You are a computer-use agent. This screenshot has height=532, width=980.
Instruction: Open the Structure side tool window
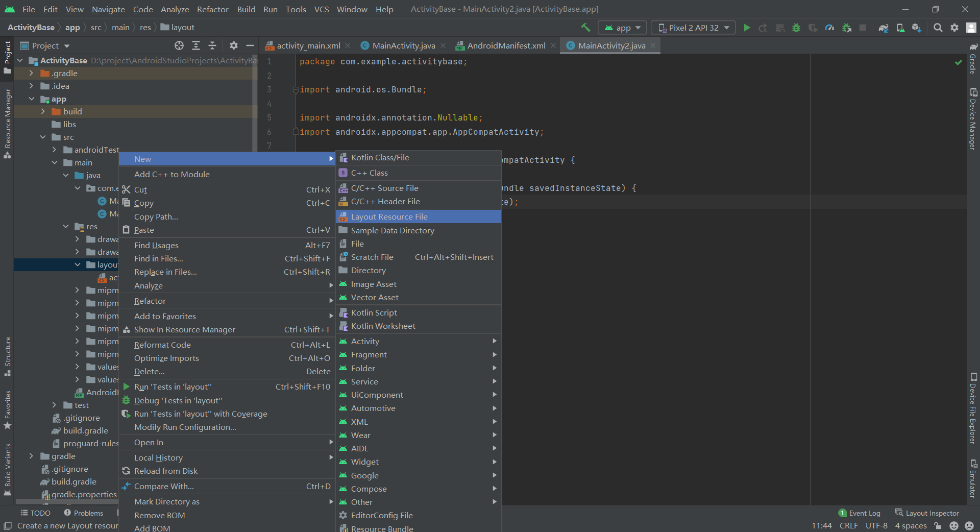pyautogui.click(x=7, y=356)
